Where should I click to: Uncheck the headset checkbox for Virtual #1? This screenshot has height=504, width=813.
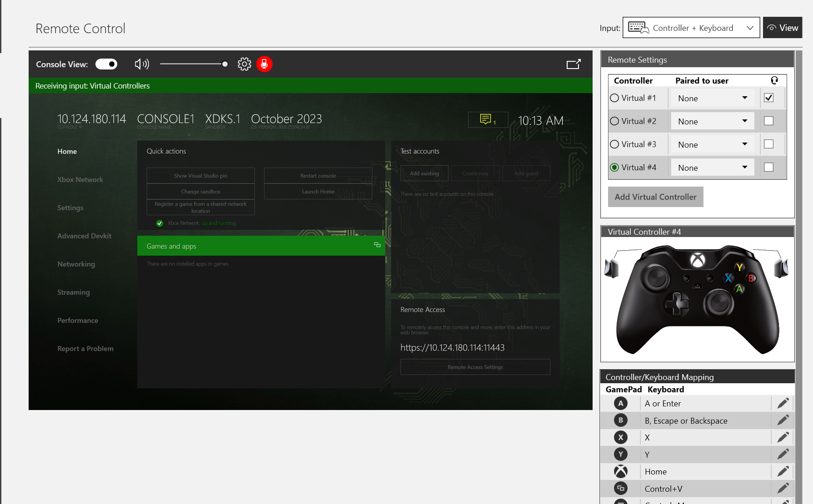768,98
